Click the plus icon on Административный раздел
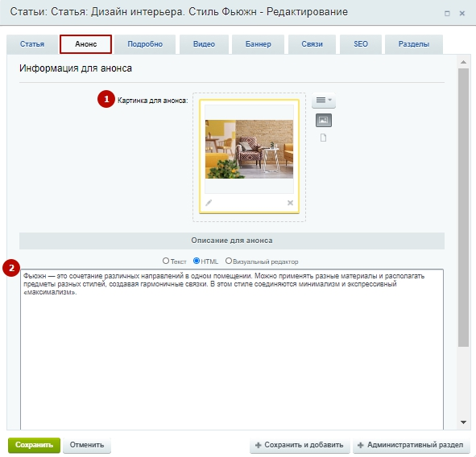The height and width of the screenshot is (457, 476). pos(360,445)
